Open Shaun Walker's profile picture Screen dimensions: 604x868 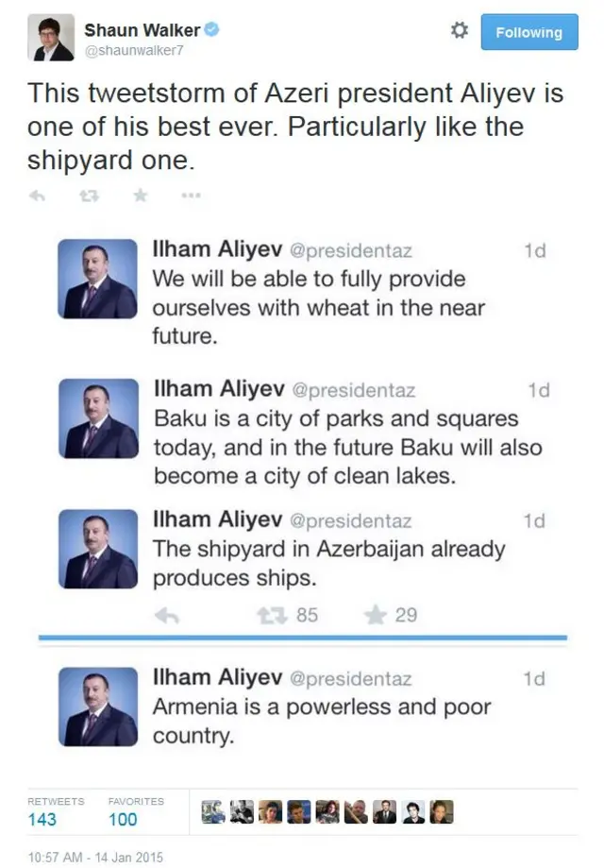click(51, 38)
